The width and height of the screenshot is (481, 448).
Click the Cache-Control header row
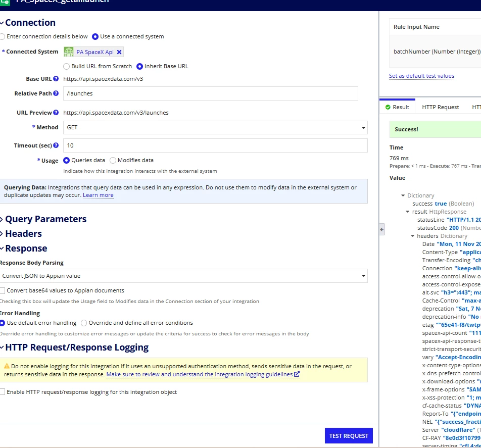[452, 301]
